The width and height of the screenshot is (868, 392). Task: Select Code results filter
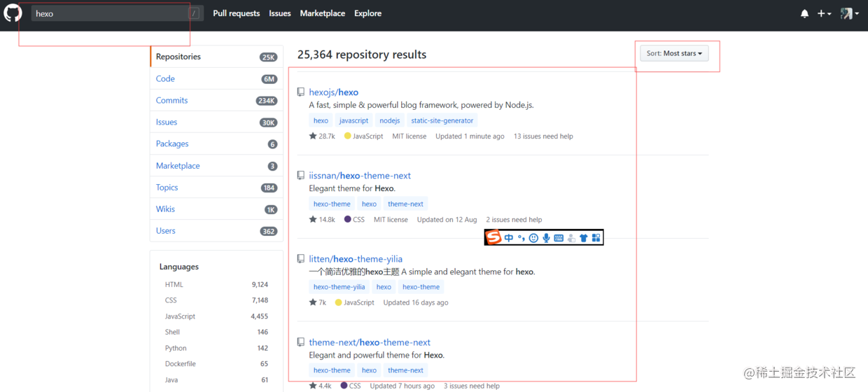click(216, 79)
